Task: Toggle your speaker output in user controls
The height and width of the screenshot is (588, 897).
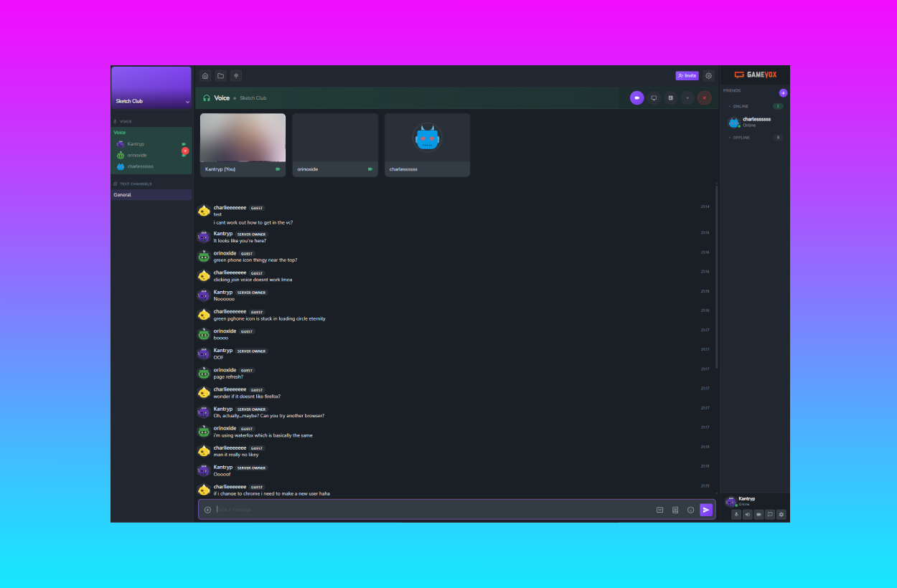Action: 748,514
